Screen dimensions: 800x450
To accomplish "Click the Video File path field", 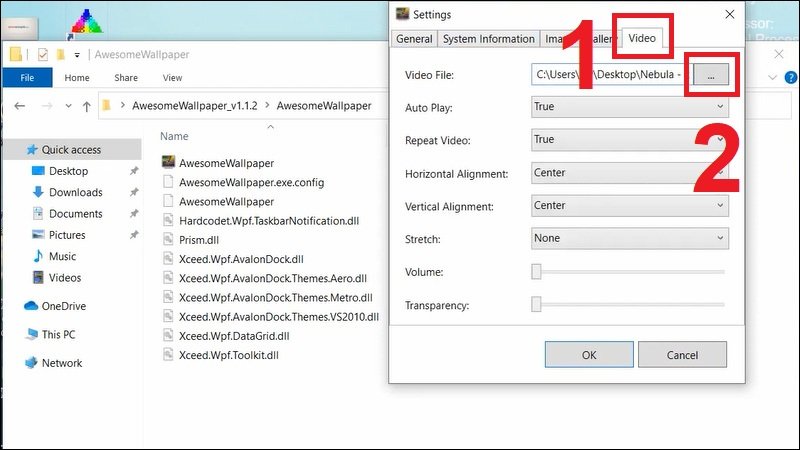I will click(610, 75).
